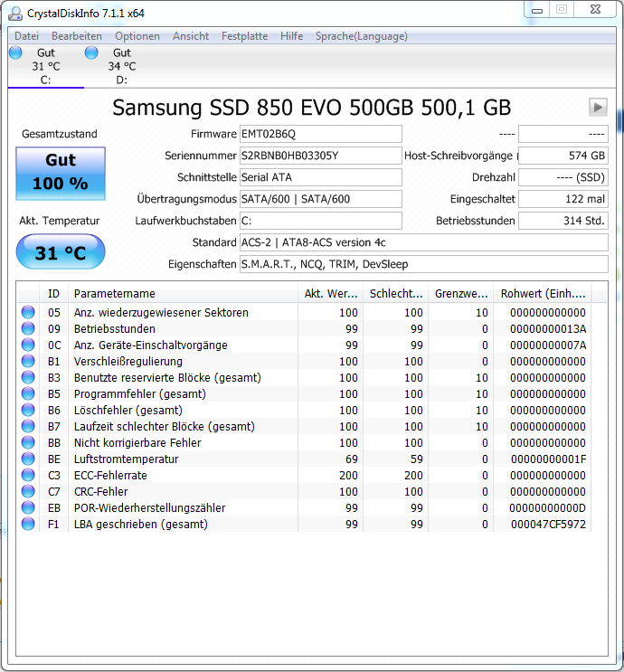Viewport: 624px width, 672px height.
Task: Sort by Akt. Wert column header
Action: pyautogui.click(x=330, y=294)
